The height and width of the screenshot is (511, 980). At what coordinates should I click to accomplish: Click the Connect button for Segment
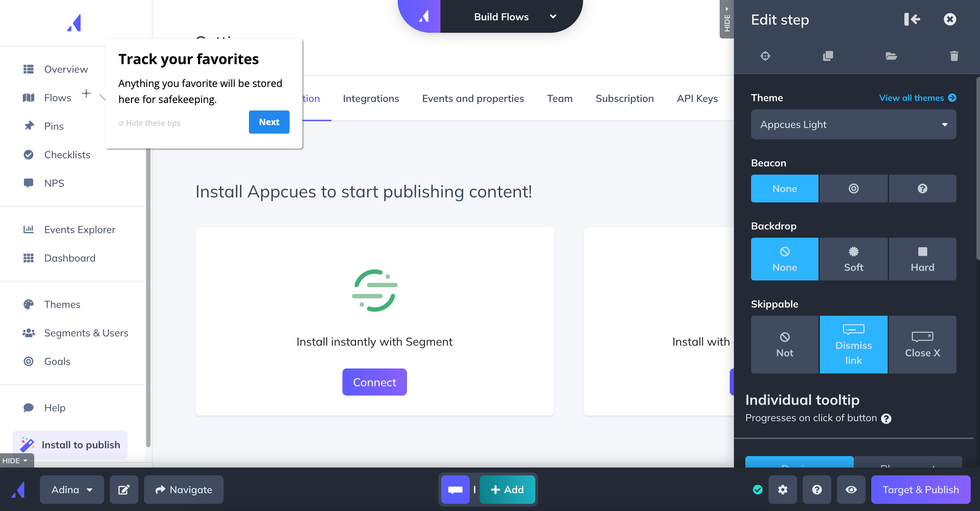click(374, 382)
